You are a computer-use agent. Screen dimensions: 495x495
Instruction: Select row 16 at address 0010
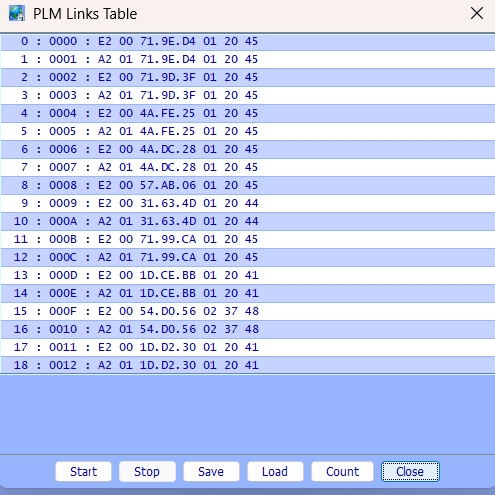[x=247, y=329]
